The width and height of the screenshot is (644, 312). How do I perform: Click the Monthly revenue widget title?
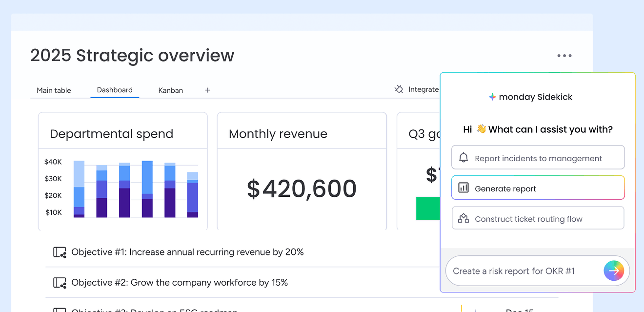(x=278, y=134)
